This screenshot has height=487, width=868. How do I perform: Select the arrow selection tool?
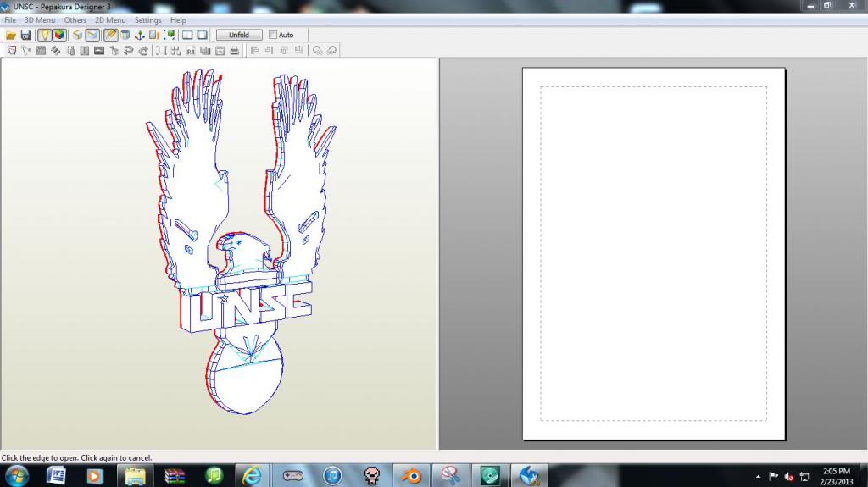(x=12, y=50)
